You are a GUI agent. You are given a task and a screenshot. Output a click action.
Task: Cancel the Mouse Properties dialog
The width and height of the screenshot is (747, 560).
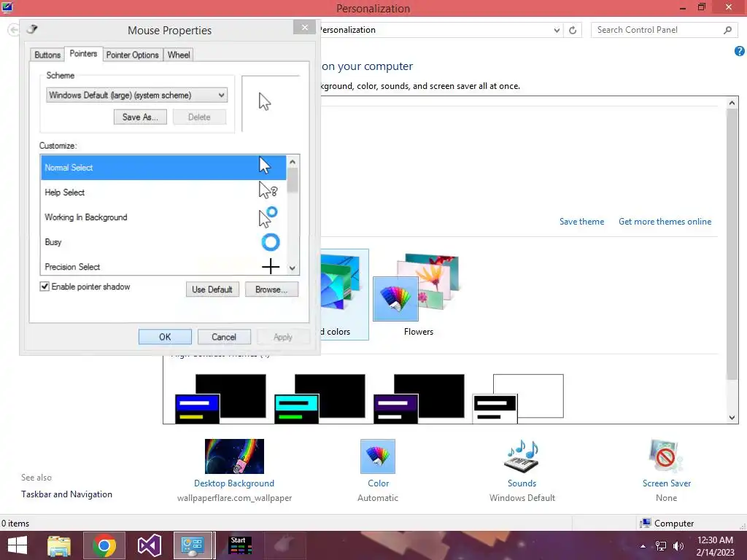pyautogui.click(x=224, y=337)
